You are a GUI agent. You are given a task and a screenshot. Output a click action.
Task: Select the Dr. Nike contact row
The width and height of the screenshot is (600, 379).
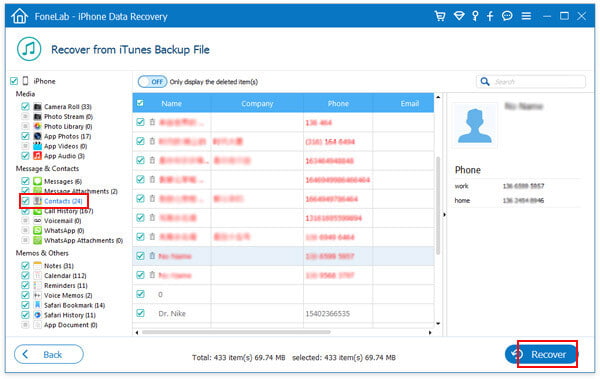[283, 314]
